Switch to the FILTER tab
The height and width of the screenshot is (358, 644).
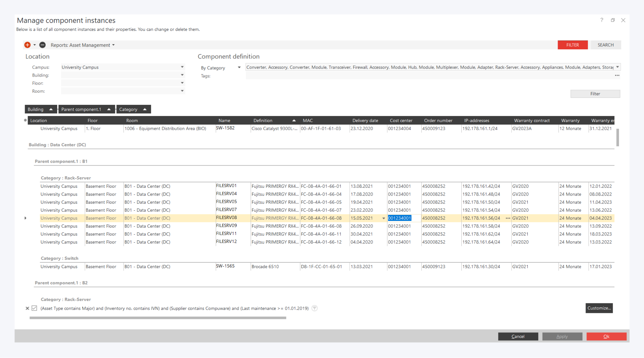tap(572, 45)
